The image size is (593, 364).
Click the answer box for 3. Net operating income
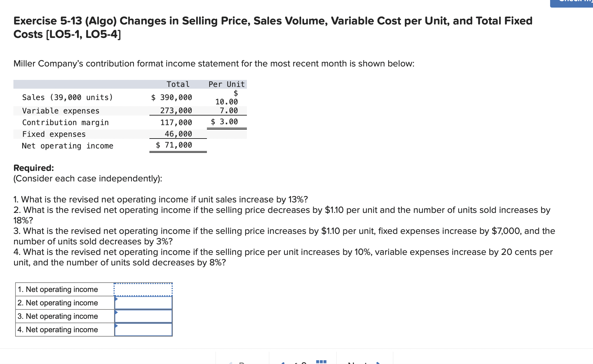[x=143, y=316]
